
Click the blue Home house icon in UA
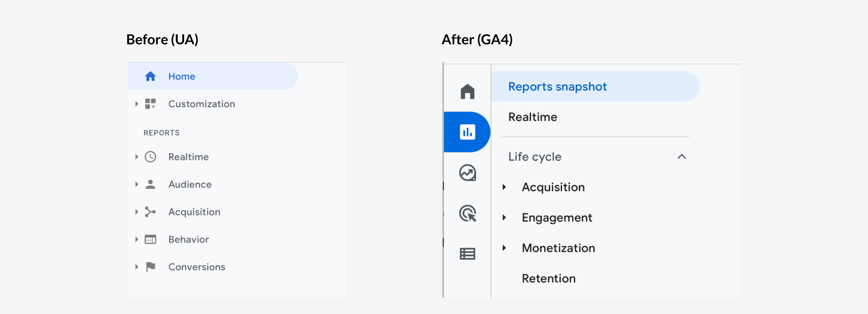pos(150,76)
